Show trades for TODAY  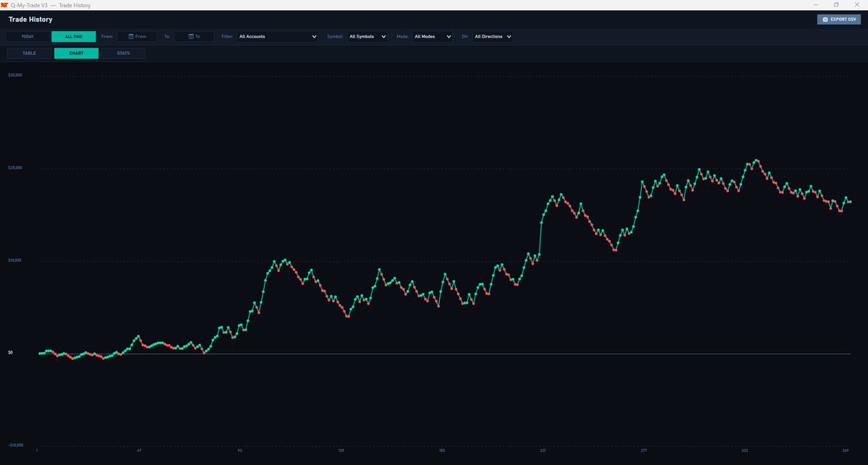coord(27,36)
